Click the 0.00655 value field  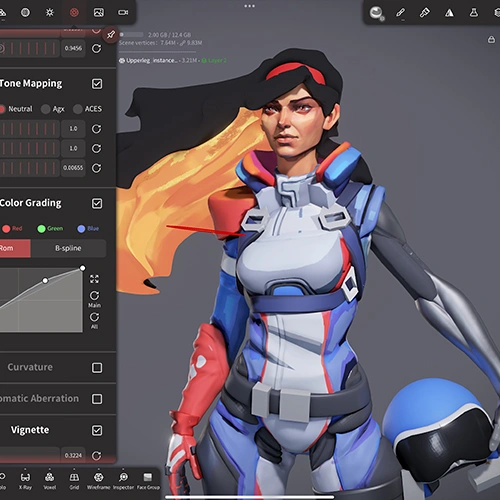73,168
